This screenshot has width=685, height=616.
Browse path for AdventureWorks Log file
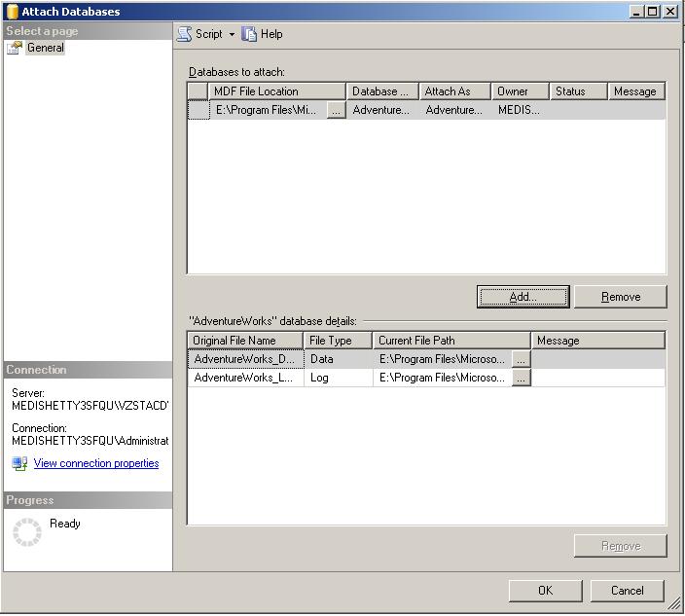(x=522, y=378)
